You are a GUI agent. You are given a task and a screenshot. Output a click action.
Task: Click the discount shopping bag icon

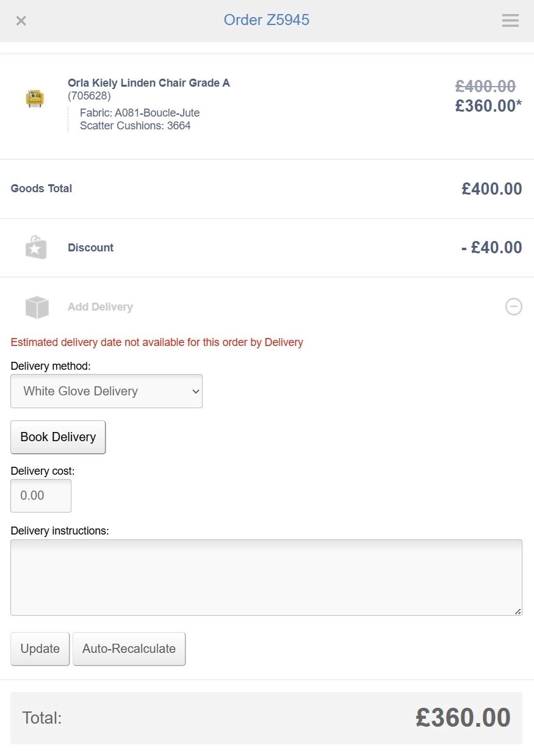click(36, 248)
